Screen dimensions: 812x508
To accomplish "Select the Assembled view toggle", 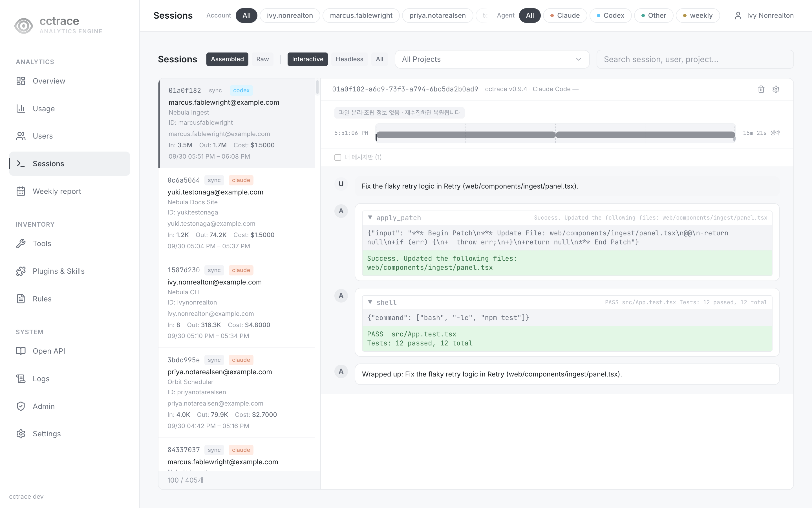I will click(227, 59).
